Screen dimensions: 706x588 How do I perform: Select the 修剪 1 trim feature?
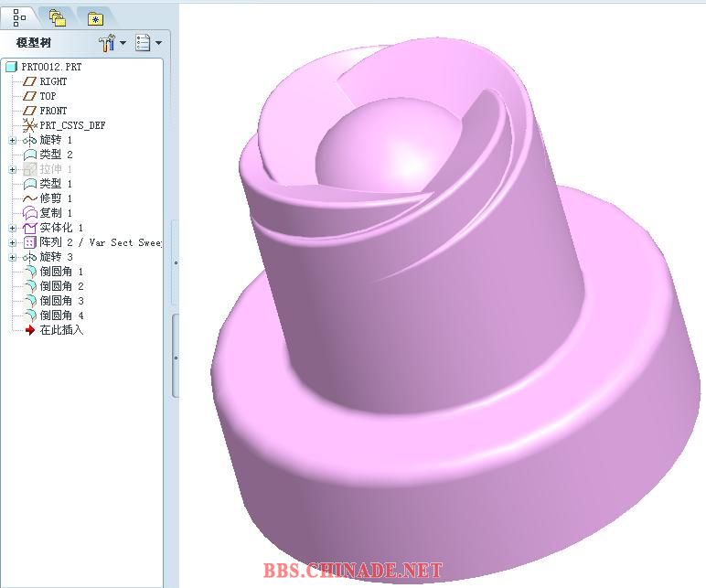click(56, 198)
